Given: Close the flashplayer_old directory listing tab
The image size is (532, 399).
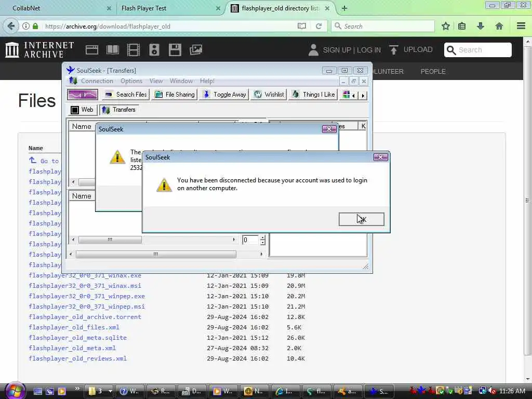Looking at the screenshot, I should tap(327, 8).
